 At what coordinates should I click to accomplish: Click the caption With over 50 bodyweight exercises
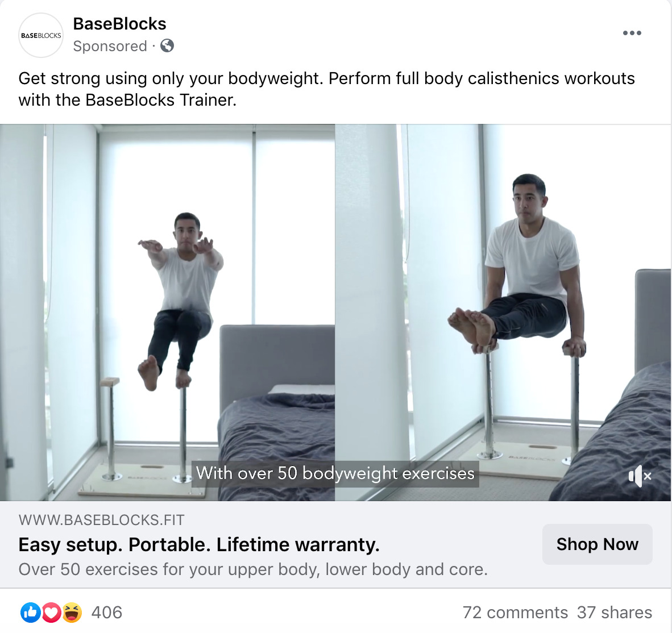(336, 473)
